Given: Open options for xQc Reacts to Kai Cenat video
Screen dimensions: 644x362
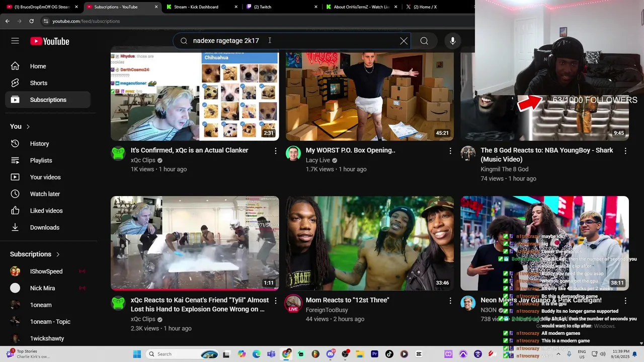Looking at the screenshot, I should pyautogui.click(x=275, y=301).
